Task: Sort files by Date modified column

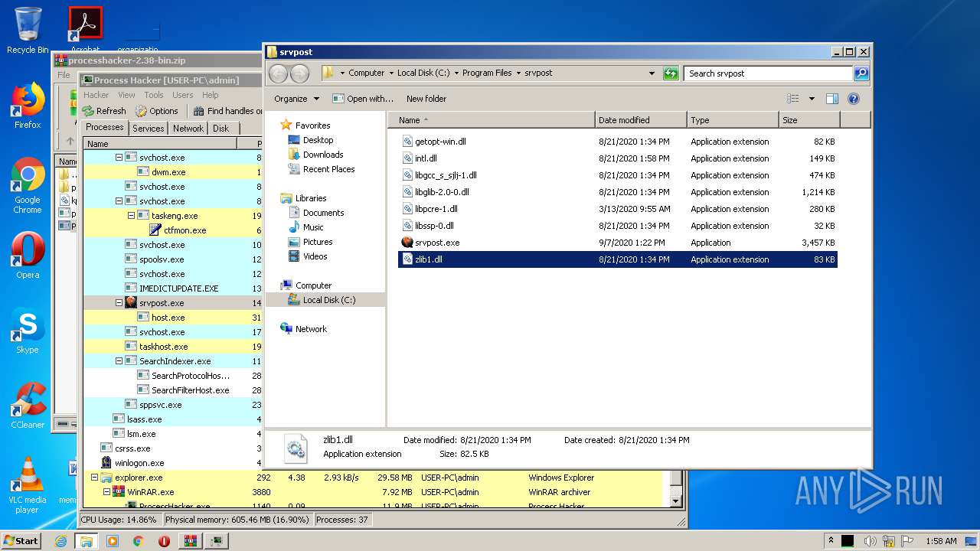Action: [641, 120]
